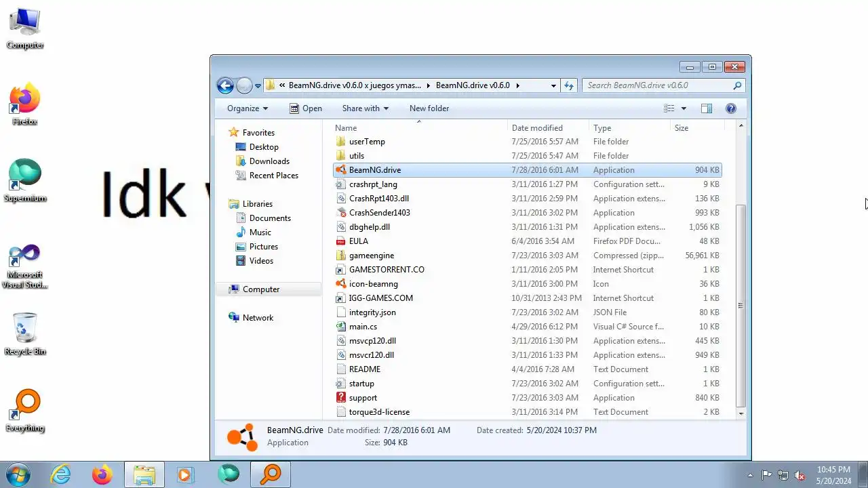Open Internet Explorer from the taskbar
868x488 pixels.
pos(61,474)
